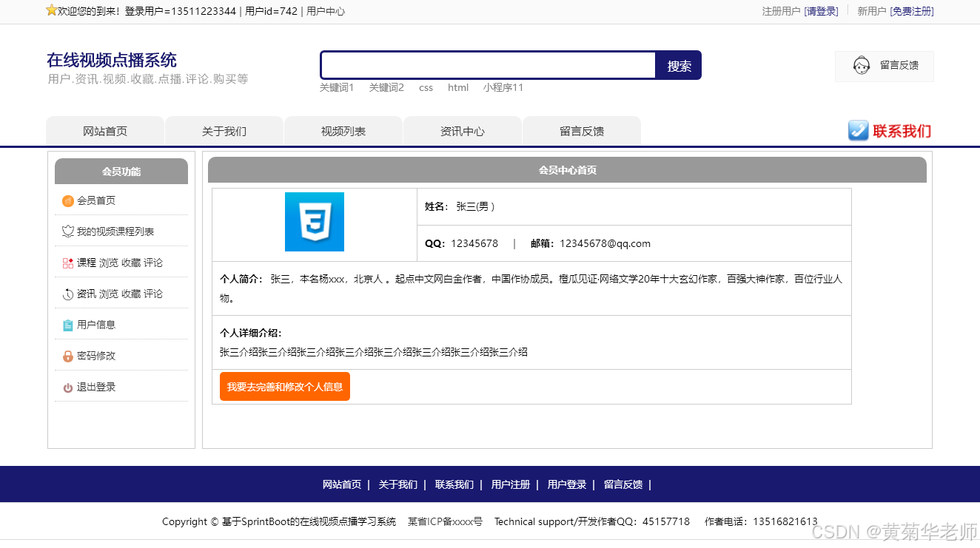The height and width of the screenshot is (548, 980).
Task: Click the grid icon for 课程 浏览 收藏 评论
Action: 67,262
